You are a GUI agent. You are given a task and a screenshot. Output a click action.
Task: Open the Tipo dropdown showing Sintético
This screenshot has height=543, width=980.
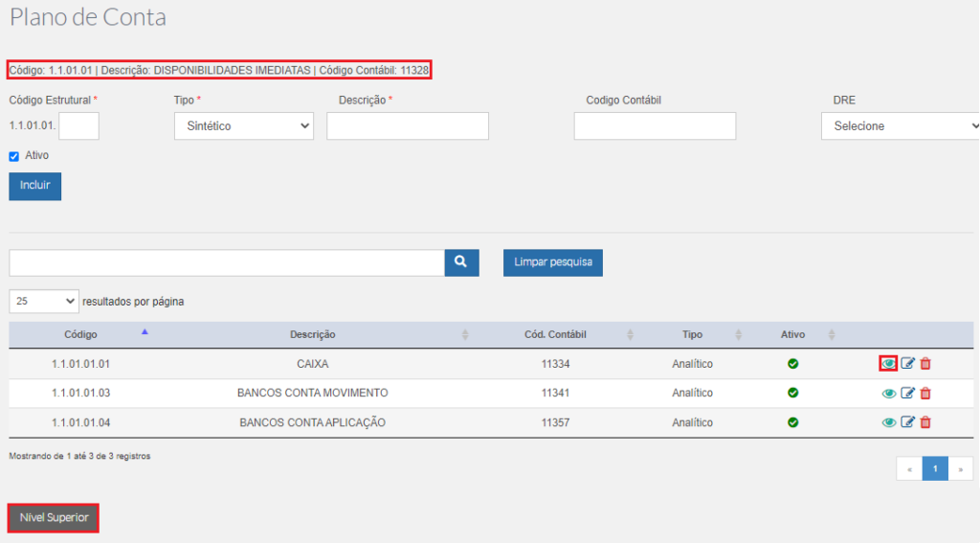pyautogui.click(x=244, y=125)
